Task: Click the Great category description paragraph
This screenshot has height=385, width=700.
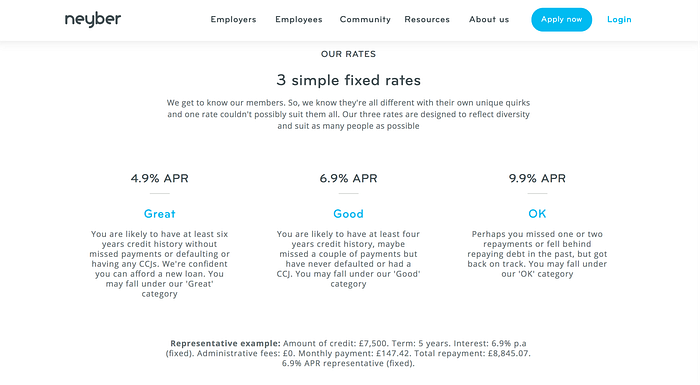Action: coord(159,264)
